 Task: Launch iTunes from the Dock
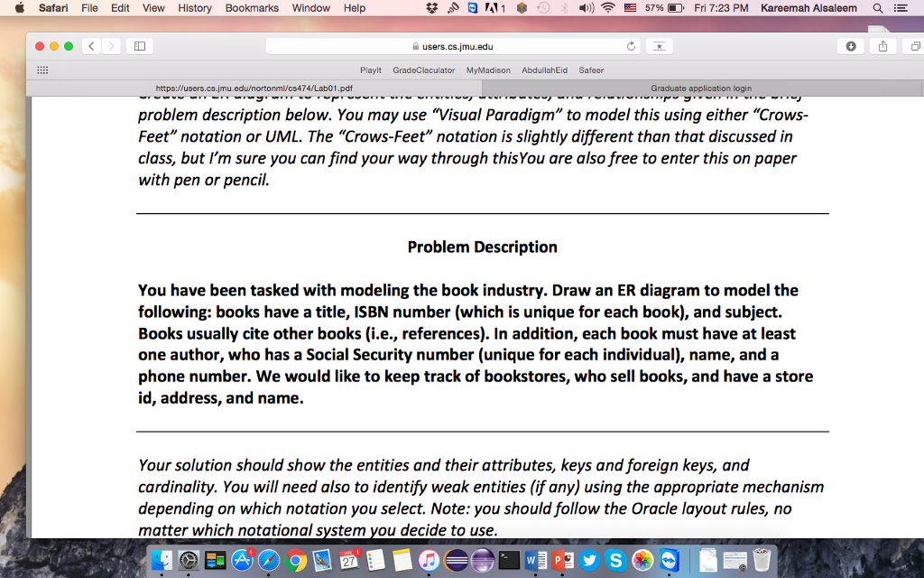pos(429,561)
